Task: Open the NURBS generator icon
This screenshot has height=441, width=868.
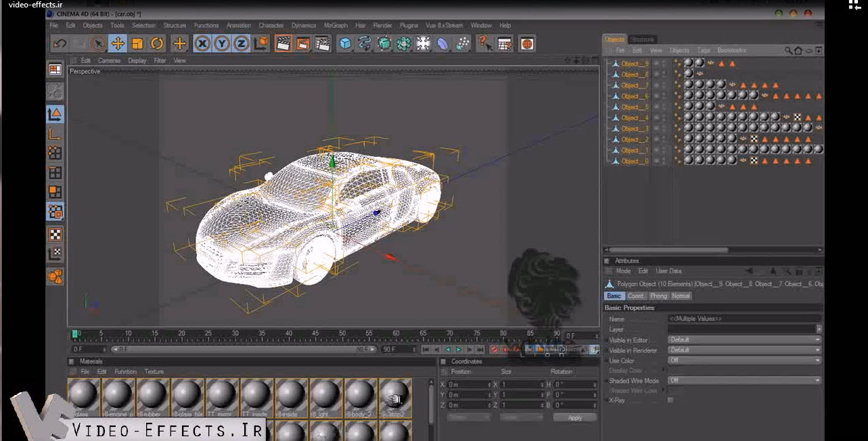Action: (384, 44)
